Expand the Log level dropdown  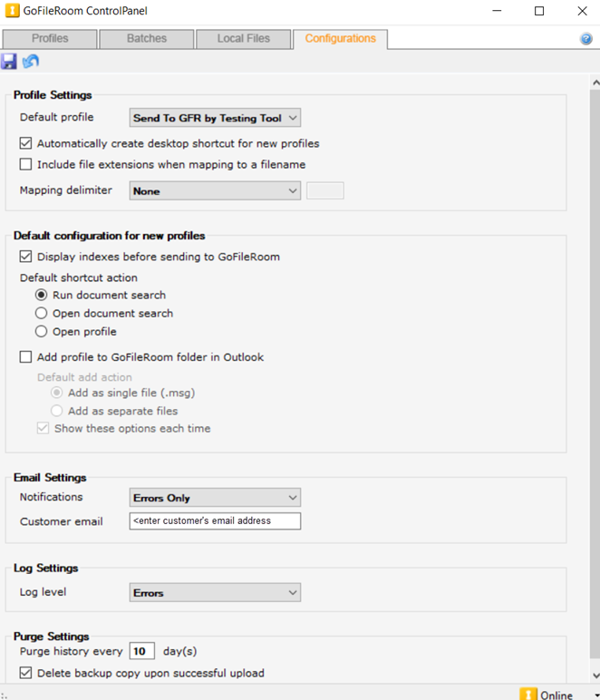pos(215,593)
